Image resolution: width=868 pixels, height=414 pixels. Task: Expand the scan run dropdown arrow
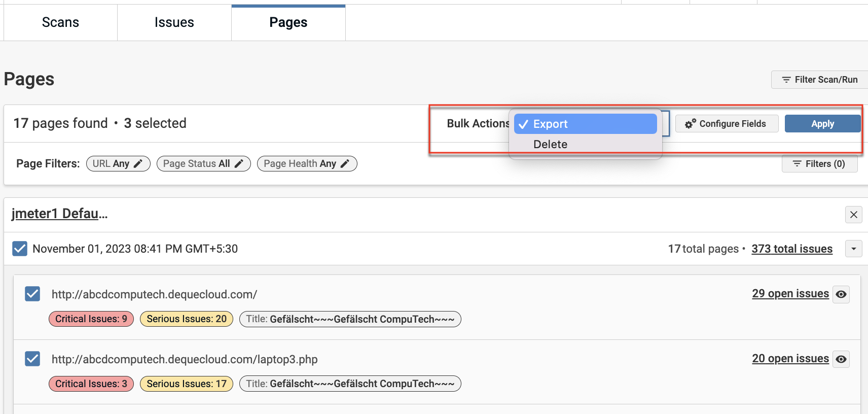(853, 249)
